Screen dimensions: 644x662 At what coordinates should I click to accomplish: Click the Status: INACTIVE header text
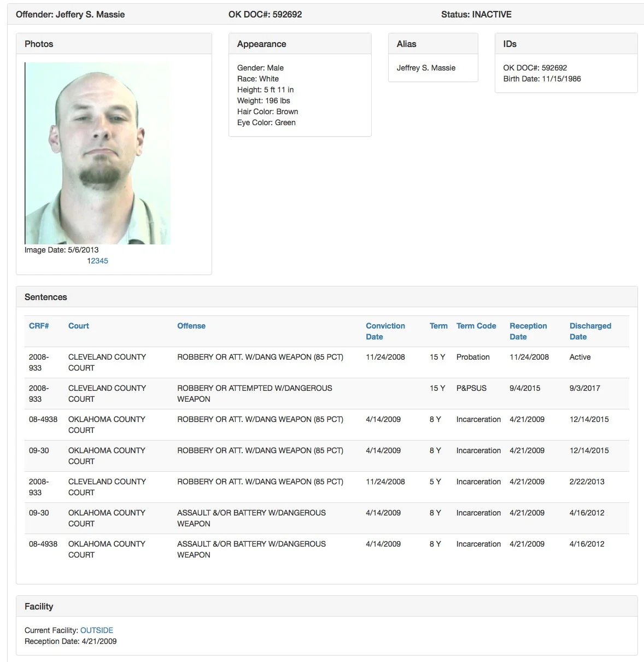476,14
